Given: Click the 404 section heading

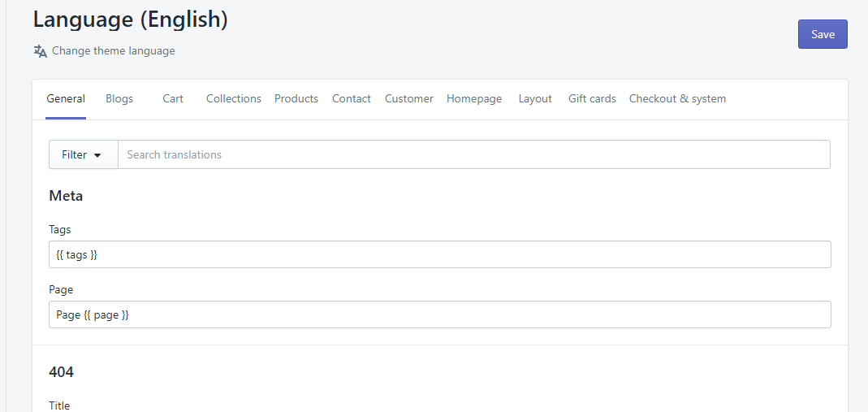Looking at the screenshot, I should (62, 372).
